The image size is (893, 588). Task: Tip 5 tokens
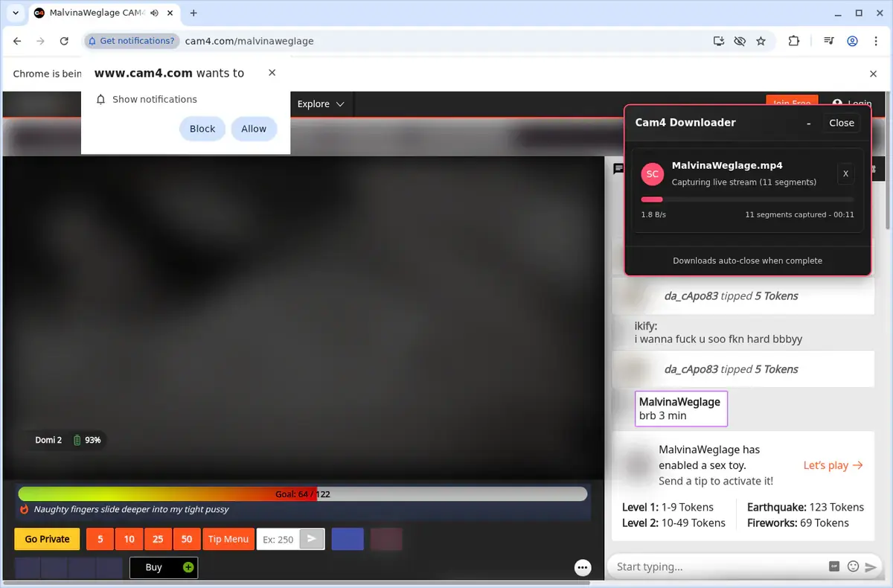(100, 539)
